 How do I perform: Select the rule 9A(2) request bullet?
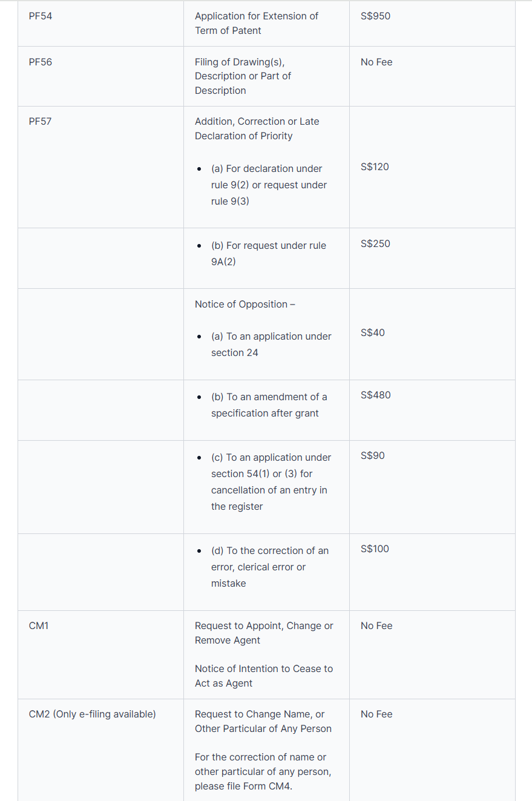click(268, 254)
